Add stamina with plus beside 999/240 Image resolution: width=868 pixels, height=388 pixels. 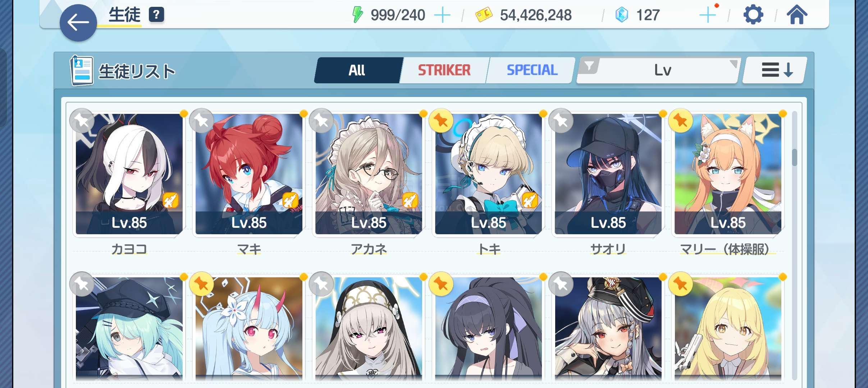(442, 15)
